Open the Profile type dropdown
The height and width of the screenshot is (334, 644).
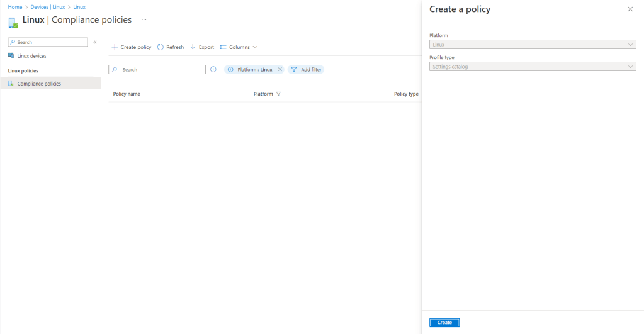(x=532, y=67)
